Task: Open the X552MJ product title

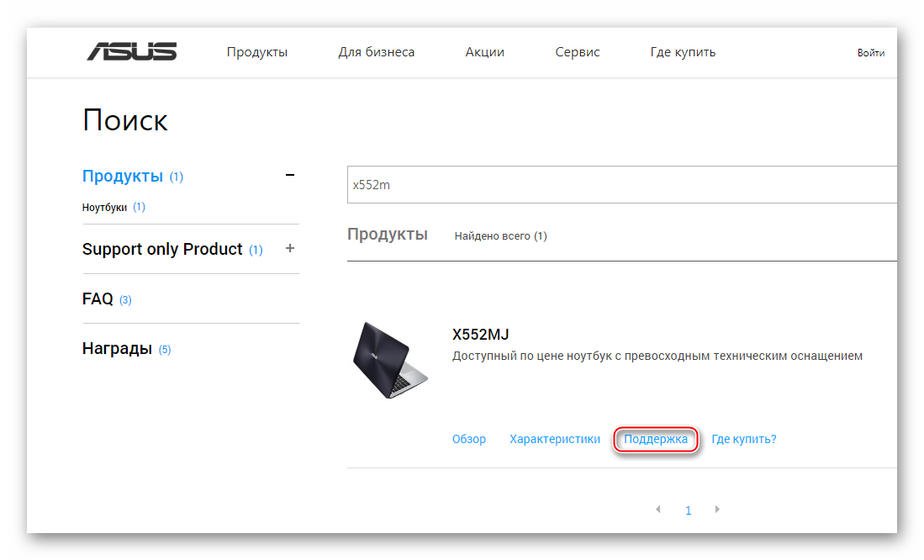Action: (480, 335)
